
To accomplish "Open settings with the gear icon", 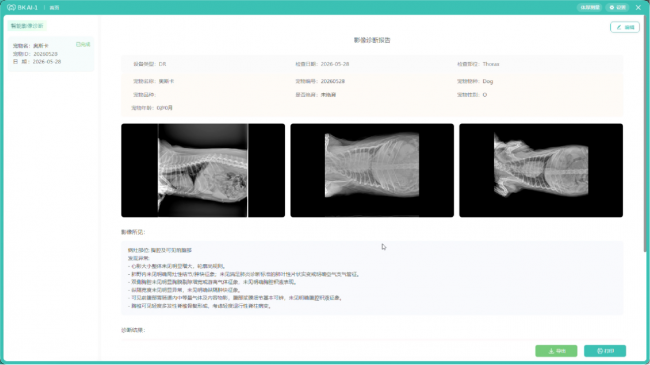I will pyautogui.click(x=617, y=7).
